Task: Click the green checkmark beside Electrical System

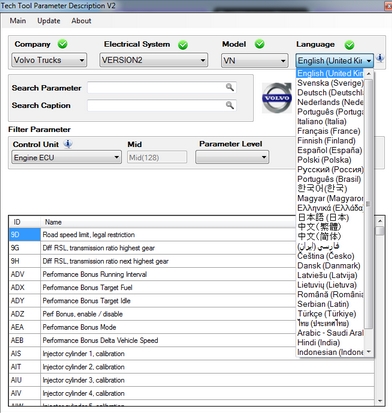Action: [183, 45]
